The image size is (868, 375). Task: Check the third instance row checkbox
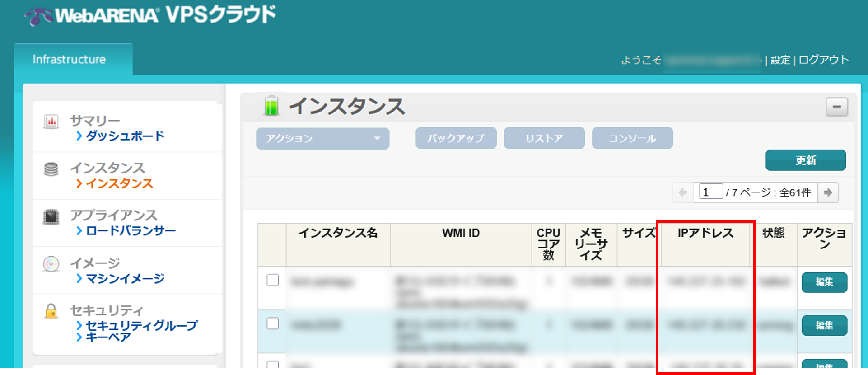(x=273, y=364)
